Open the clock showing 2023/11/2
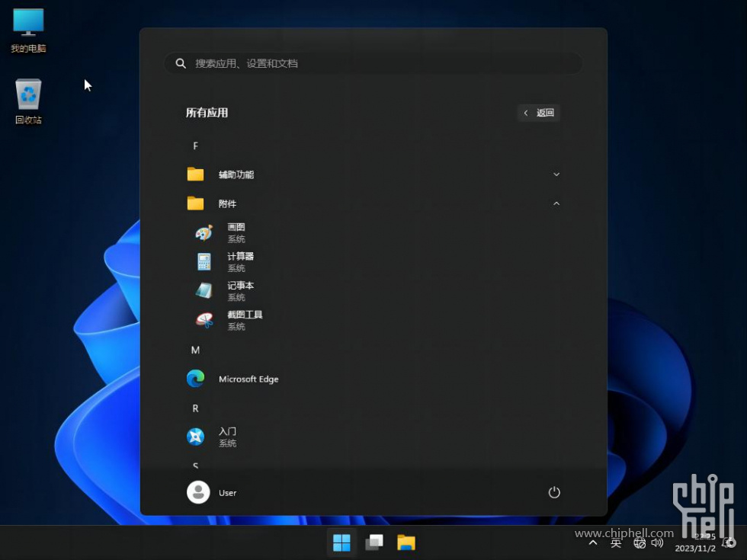Screen dimensions: 747x560 [x=696, y=542]
